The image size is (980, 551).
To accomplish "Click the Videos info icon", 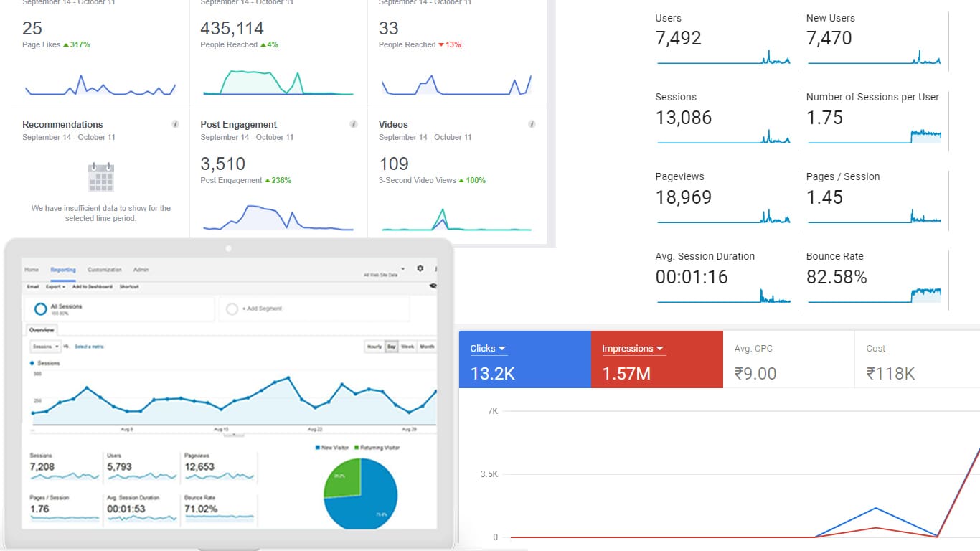I will pyautogui.click(x=532, y=124).
